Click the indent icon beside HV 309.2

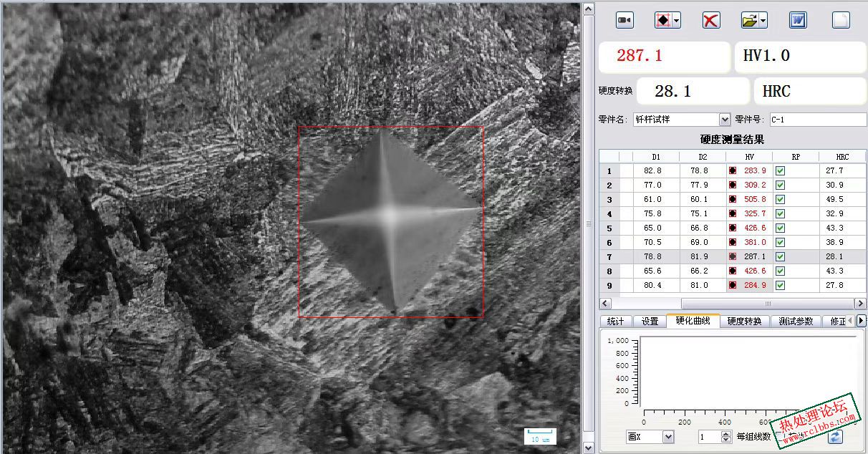pos(733,185)
